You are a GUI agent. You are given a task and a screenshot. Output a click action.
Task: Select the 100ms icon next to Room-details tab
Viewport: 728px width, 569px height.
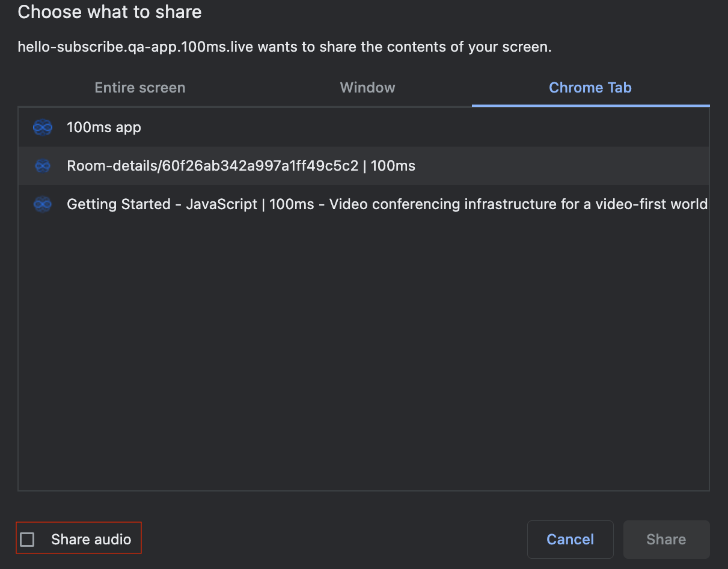[43, 166]
